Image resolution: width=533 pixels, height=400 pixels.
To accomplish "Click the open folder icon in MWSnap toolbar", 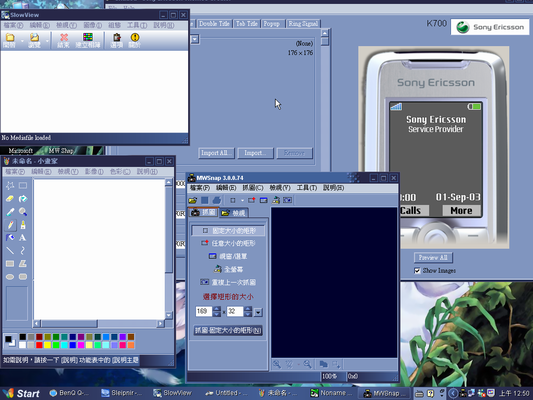I will [193, 200].
